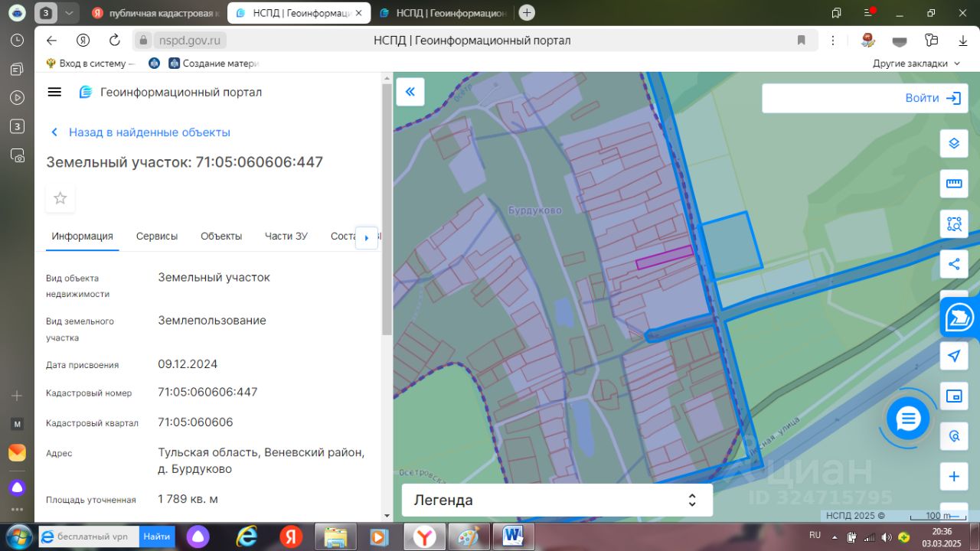This screenshot has width=980, height=551.
Task: Select the date value 09.12.2024
Action: [x=188, y=364]
